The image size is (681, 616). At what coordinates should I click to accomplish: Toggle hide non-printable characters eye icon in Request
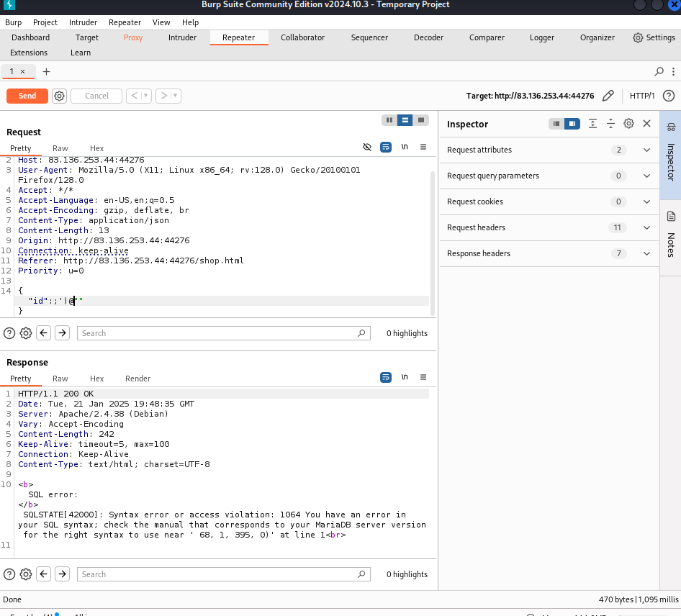367,147
